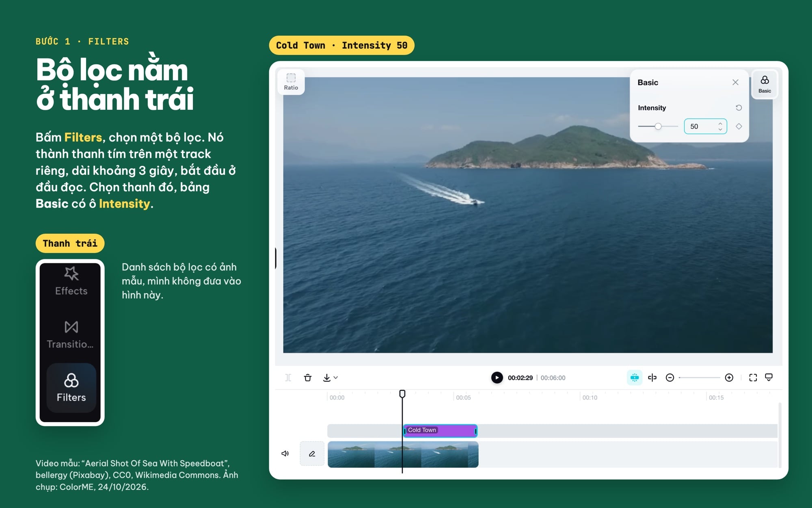Open the Basic panel from right tab
812x508 pixels.
764,84
